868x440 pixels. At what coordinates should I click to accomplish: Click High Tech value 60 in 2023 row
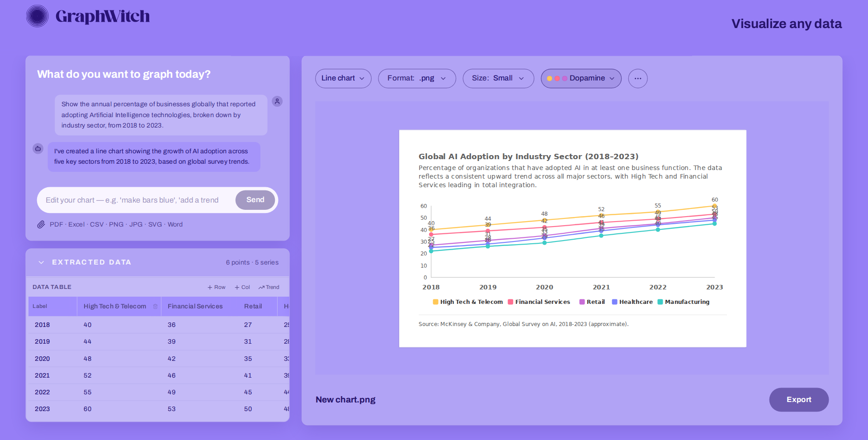click(88, 409)
